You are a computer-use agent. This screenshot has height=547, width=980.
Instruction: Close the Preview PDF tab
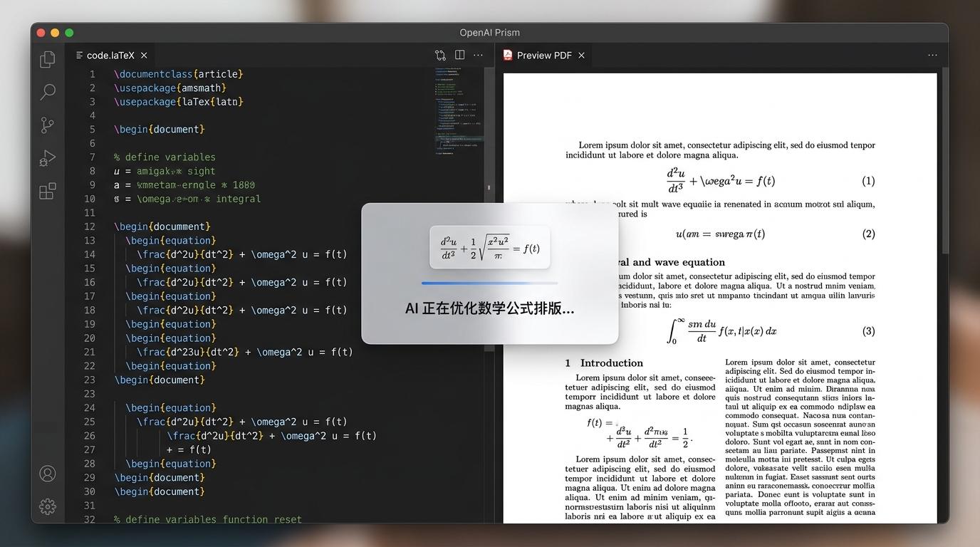[581, 55]
